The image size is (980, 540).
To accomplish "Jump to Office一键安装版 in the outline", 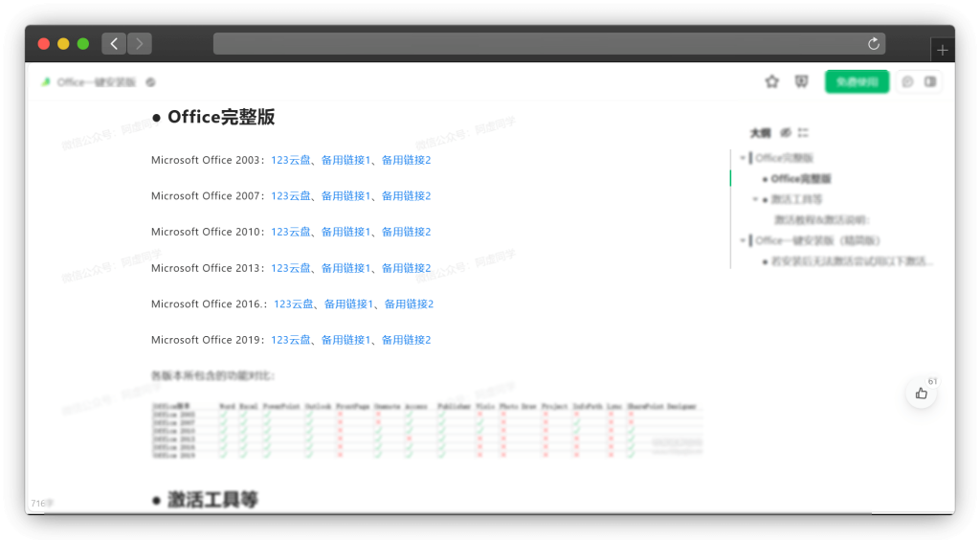I will [x=817, y=240].
